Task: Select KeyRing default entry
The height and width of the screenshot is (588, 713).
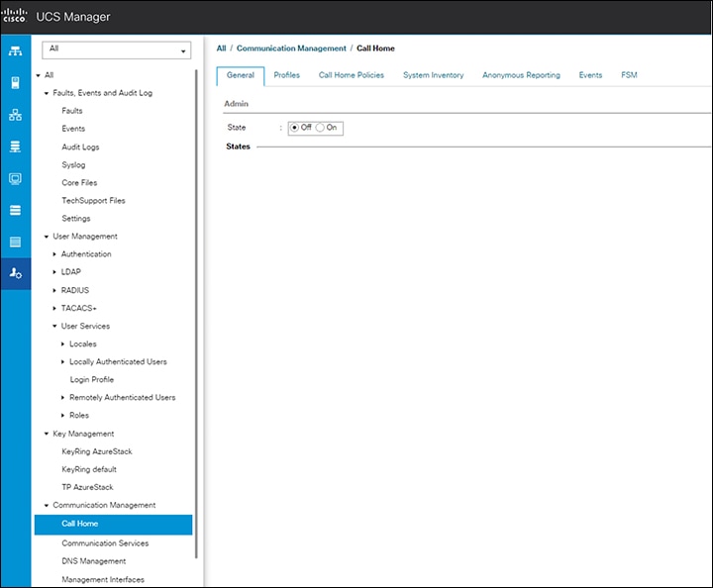Action: pyautogui.click(x=89, y=469)
